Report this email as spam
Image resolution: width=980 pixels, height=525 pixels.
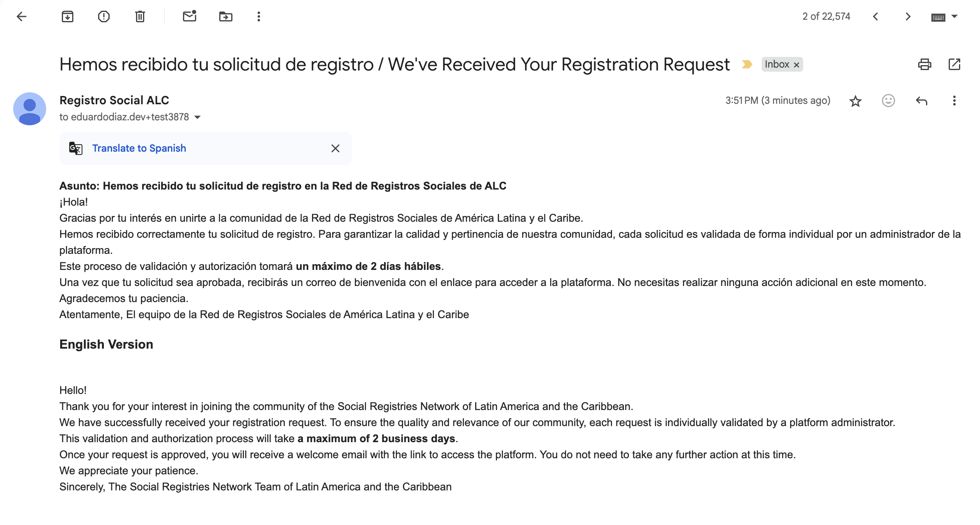[x=104, y=16]
